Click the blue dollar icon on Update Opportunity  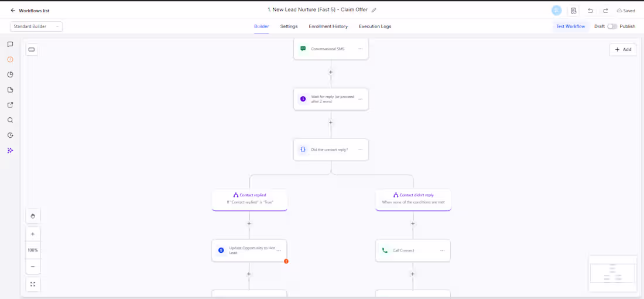[x=221, y=250]
